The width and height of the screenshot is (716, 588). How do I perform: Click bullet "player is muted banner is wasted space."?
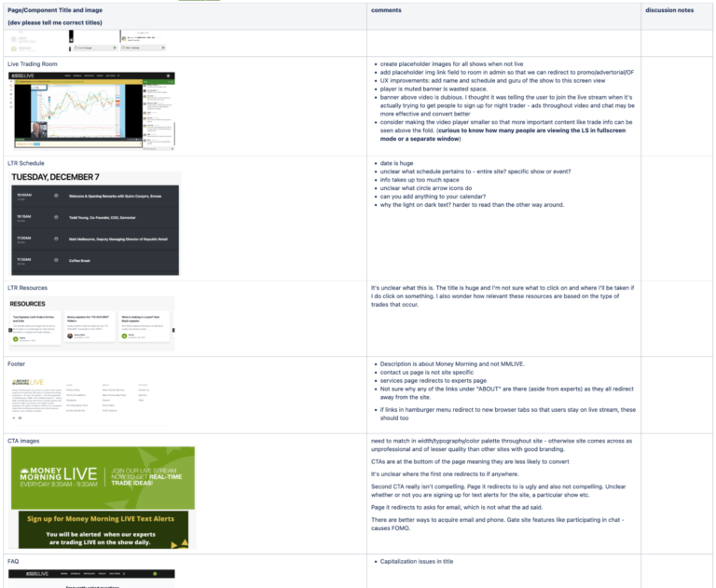pos(434,89)
